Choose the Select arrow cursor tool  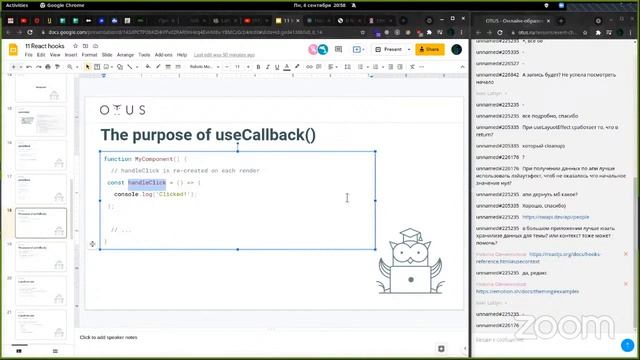[x=87, y=67]
